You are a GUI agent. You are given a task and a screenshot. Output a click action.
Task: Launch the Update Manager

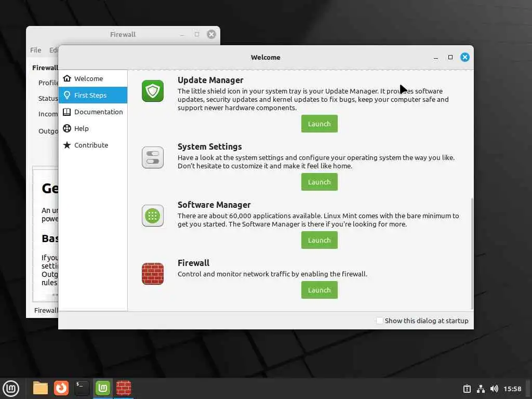[x=320, y=124]
